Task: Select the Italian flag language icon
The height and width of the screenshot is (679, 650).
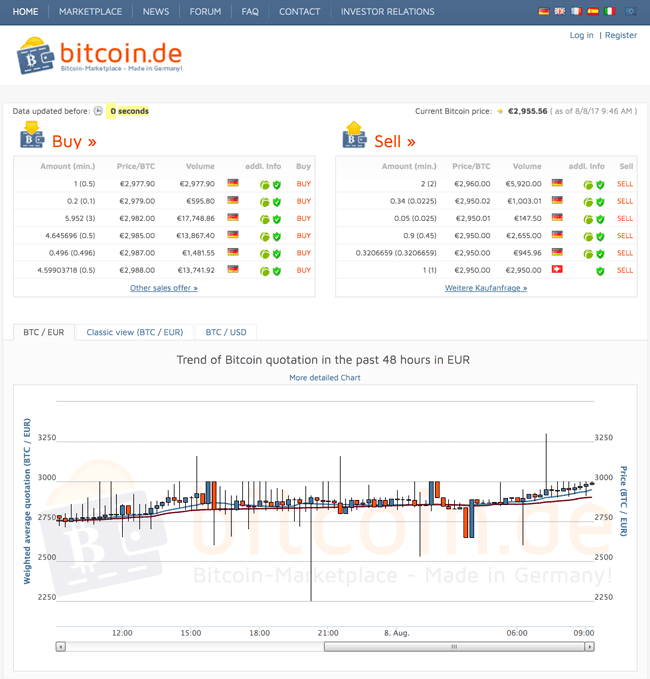Action: click(609, 12)
